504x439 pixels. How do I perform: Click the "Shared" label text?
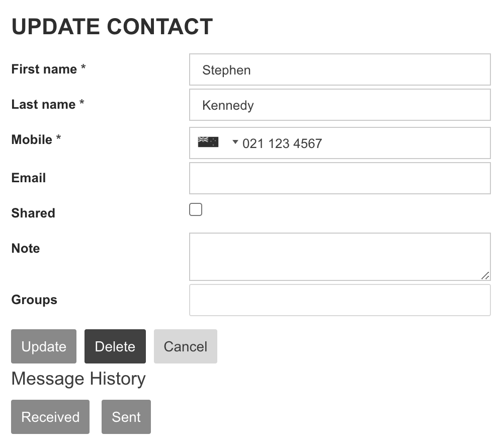(x=33, y=213)
